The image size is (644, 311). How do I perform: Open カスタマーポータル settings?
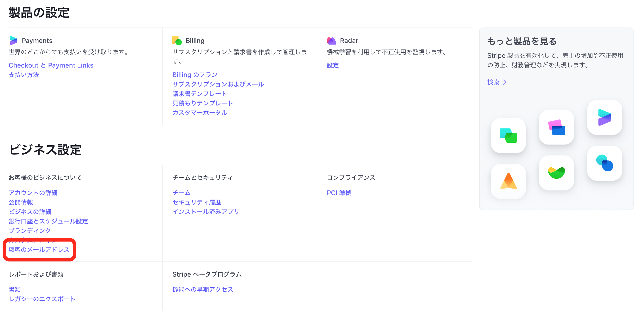coord(200,113)
